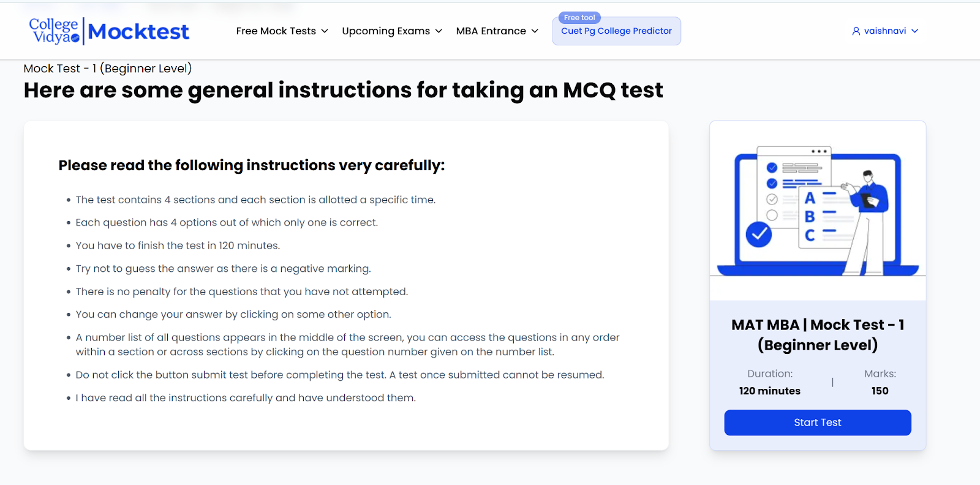The height and width of the screenshot is (485, 980).
Task: Click the letter A in the illustration
Action: [810, 198]
